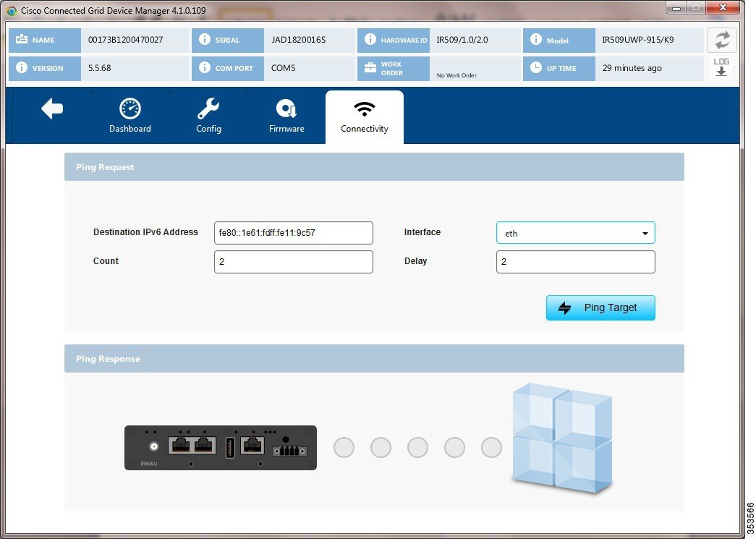This screenshot has height=539, width=756.
Task: Click the COM5 port value
Action: pos(283,68)
